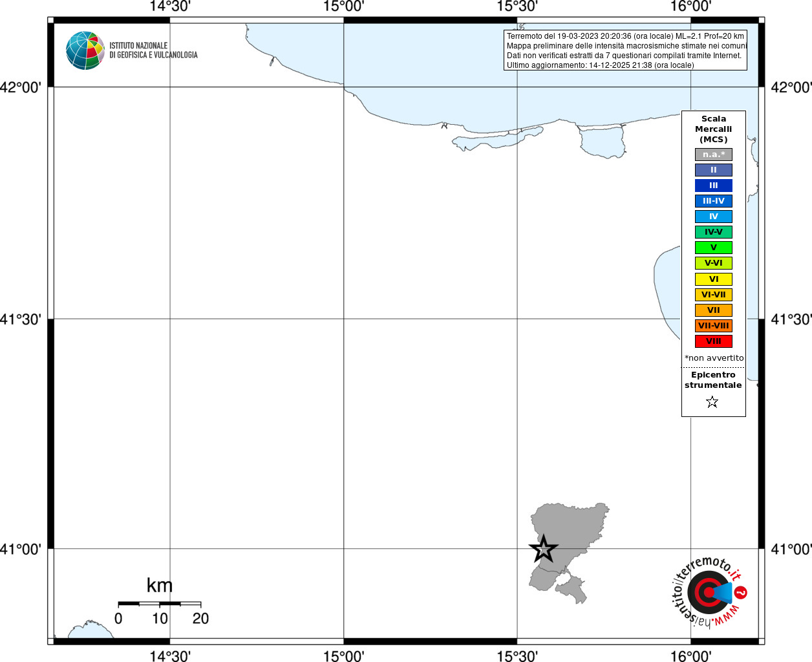Click the epicenter star on the map
Screen dimensions: 812x662
tap(544, 549)
